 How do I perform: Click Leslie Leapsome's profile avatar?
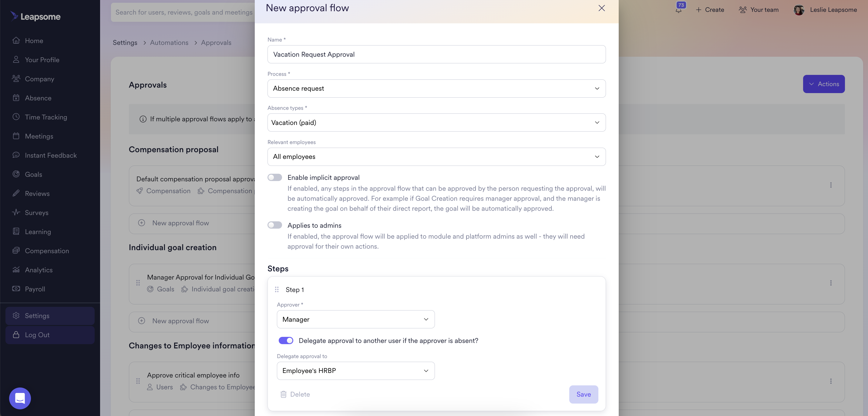point(799,10)
